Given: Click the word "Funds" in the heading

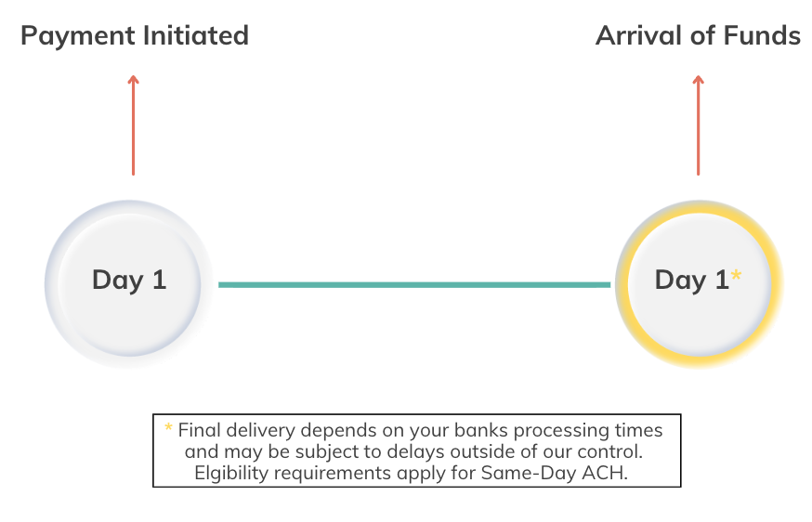Looking at the screenshot, I should [760, 35].
